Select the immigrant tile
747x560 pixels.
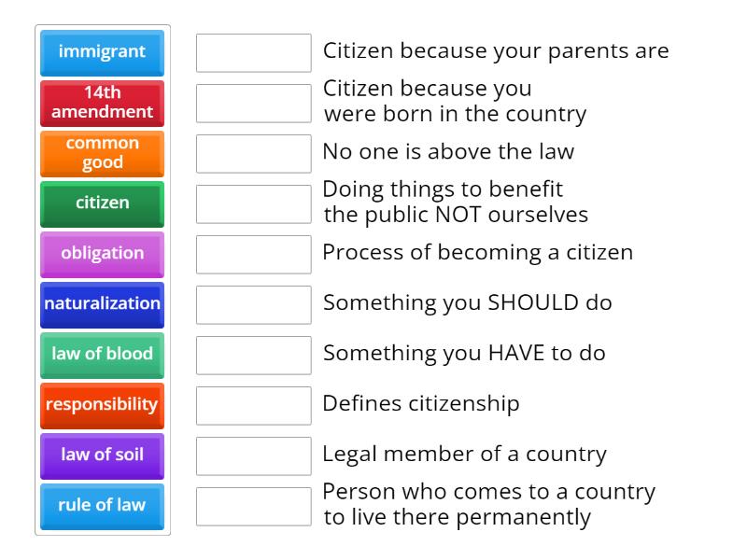[101, 52]
